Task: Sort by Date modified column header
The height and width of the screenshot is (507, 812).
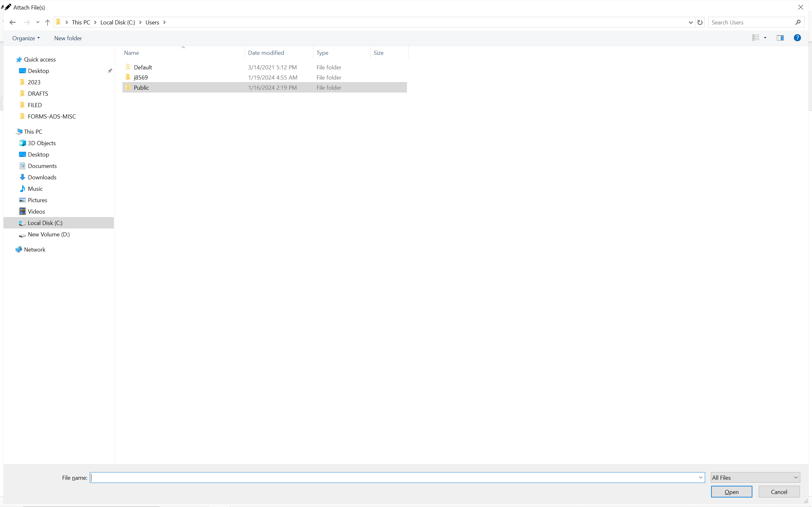Action: point(266,53)
